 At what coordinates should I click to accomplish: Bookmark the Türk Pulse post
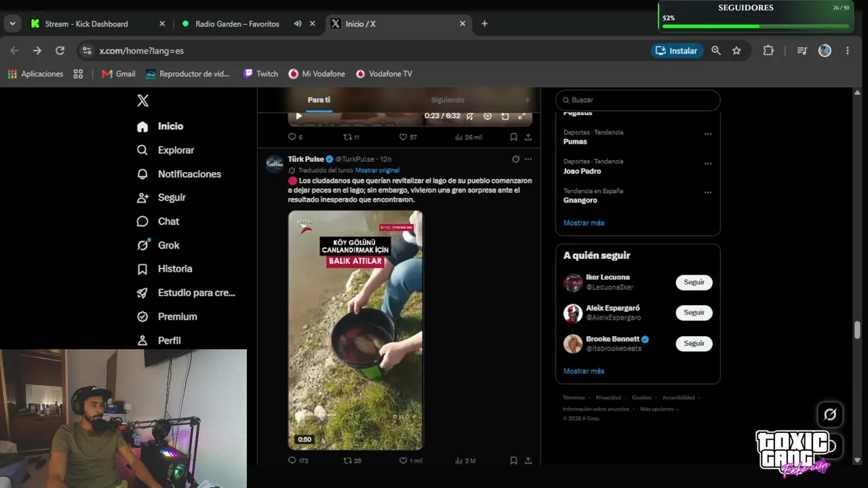pyautogui.click(x=513, y=461)
